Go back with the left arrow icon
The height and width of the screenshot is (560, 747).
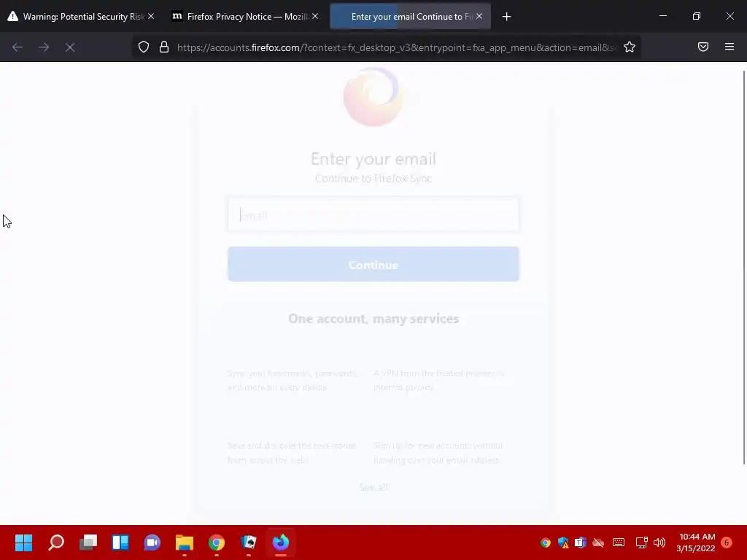point(18,47)
